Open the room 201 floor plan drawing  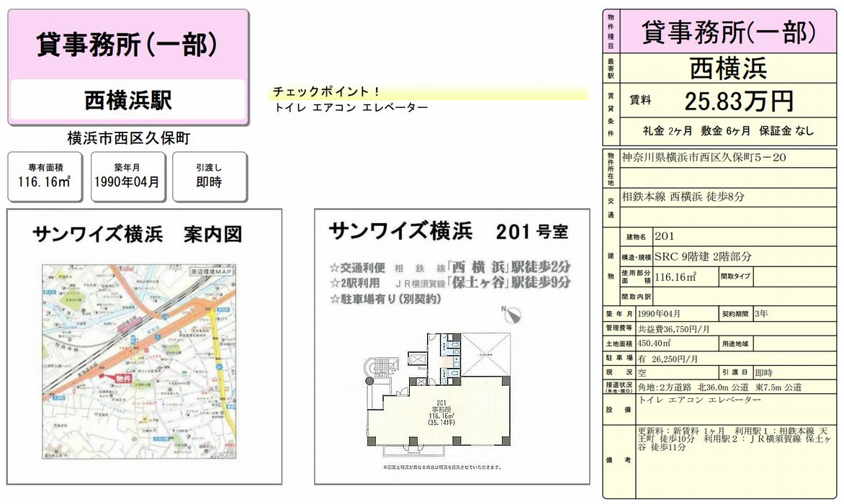(439, 395)
